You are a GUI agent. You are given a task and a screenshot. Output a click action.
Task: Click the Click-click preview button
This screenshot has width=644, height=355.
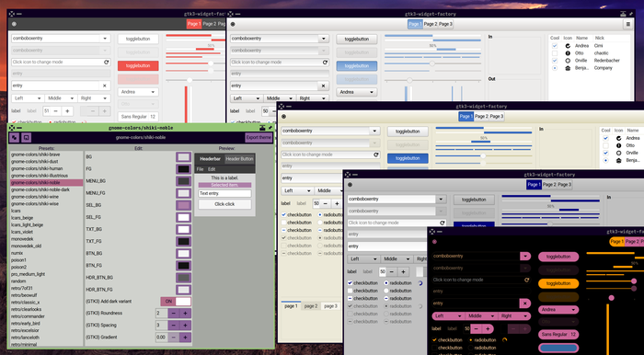(224, 204)
